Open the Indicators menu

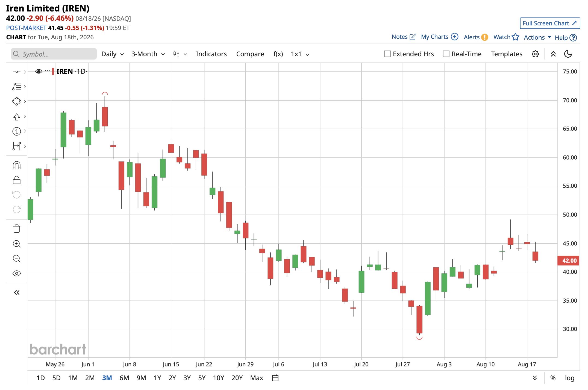click(211, 54)
